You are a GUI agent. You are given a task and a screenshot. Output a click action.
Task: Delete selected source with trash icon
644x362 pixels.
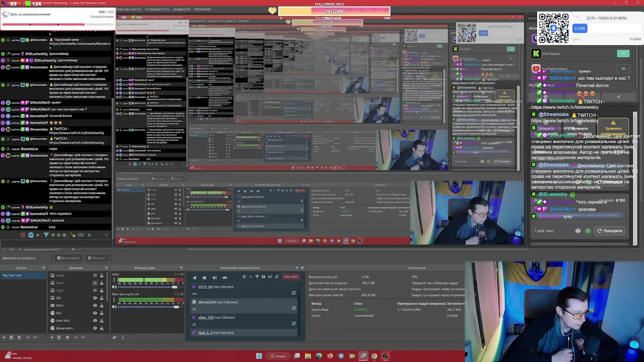pos(59,337)
